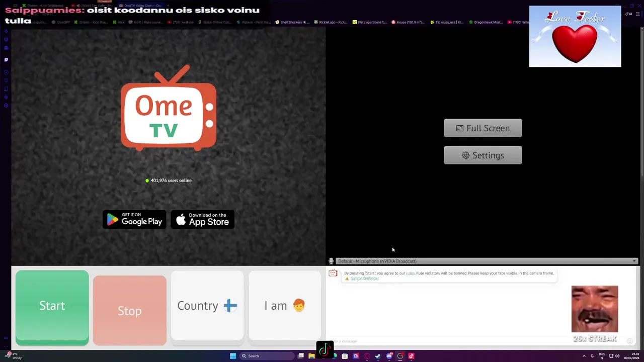This screenshot has height=362, width=644.
Task: Click the '401,976 users online' text
Action: coord(171,180)
